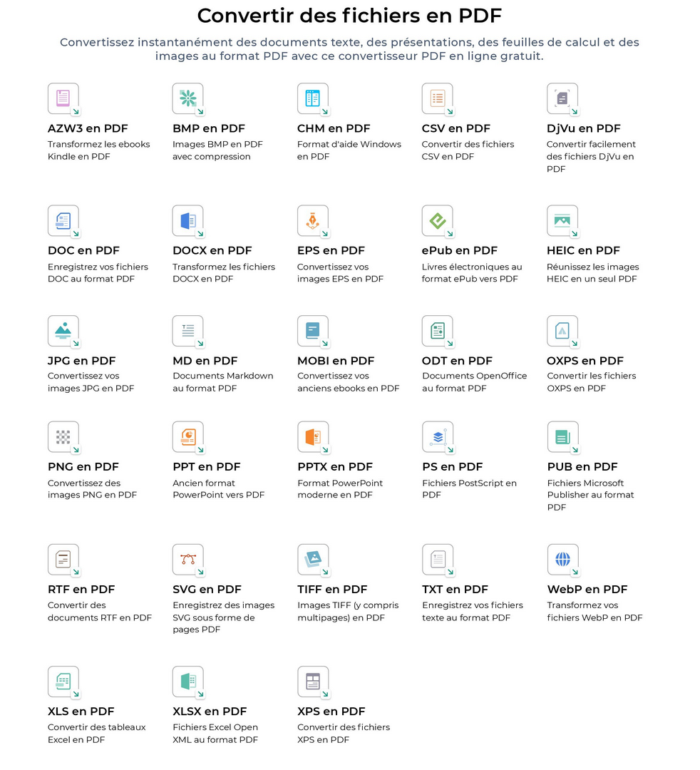Click the PUB en PDF heading

pos(582,466)
